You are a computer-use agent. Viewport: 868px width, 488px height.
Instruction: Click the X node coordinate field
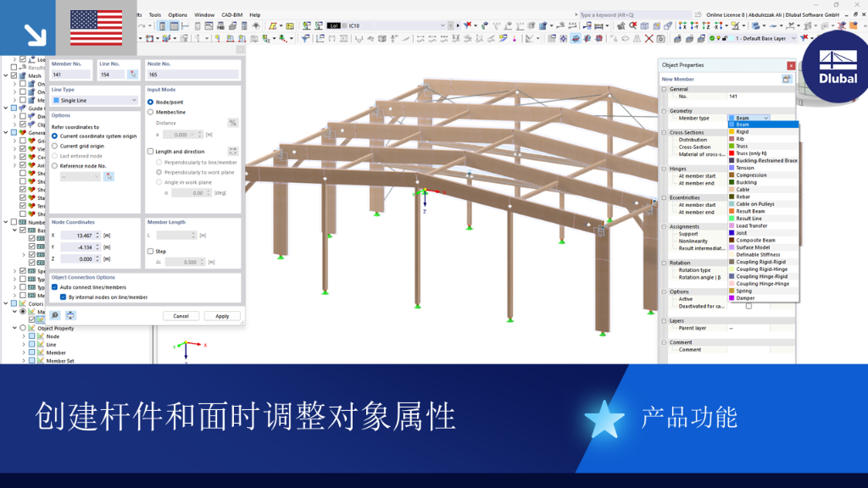tap(81, 236)
